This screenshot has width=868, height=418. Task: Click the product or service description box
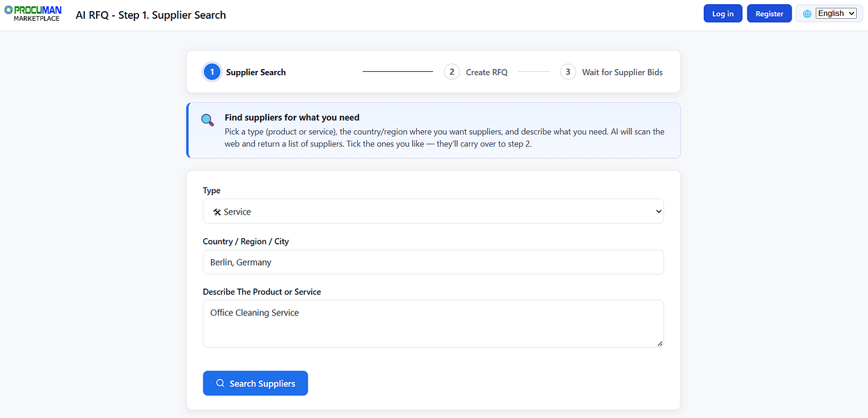433,323
